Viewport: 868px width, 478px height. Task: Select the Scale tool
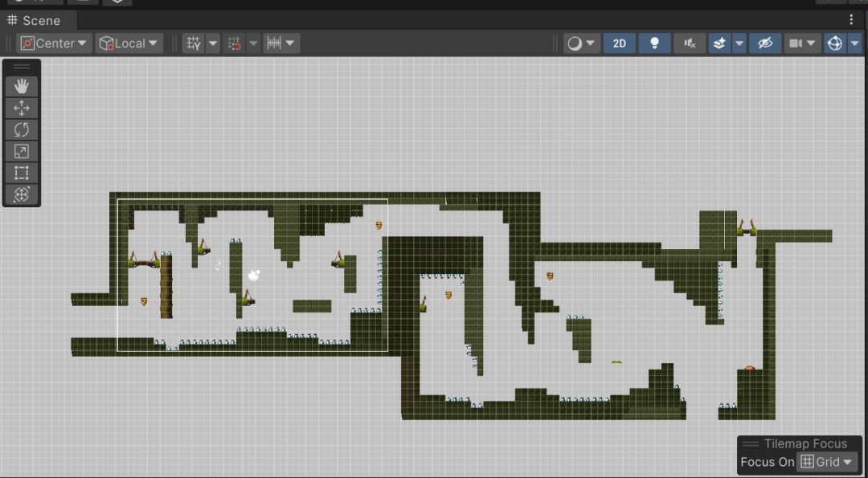(22, 151)
